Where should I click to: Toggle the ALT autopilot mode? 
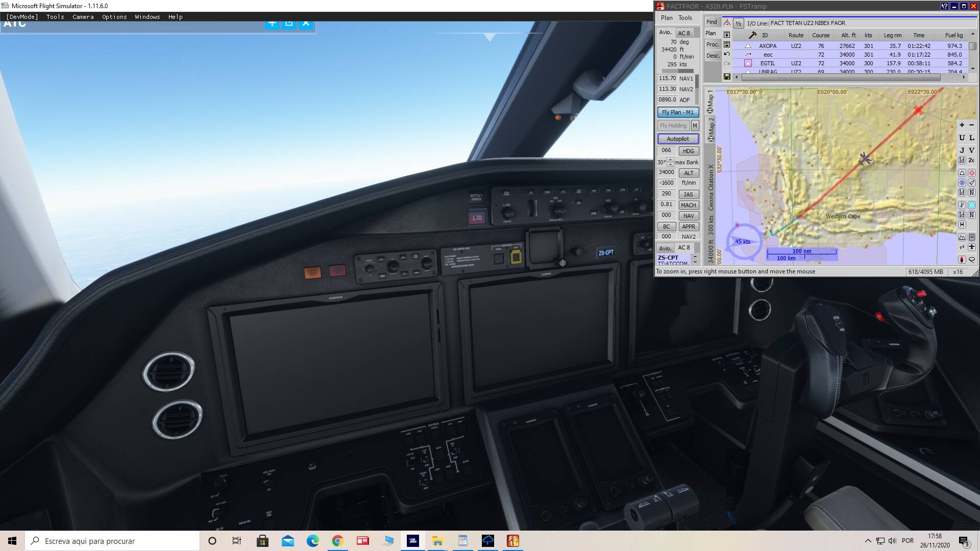(x=688, y=173)
